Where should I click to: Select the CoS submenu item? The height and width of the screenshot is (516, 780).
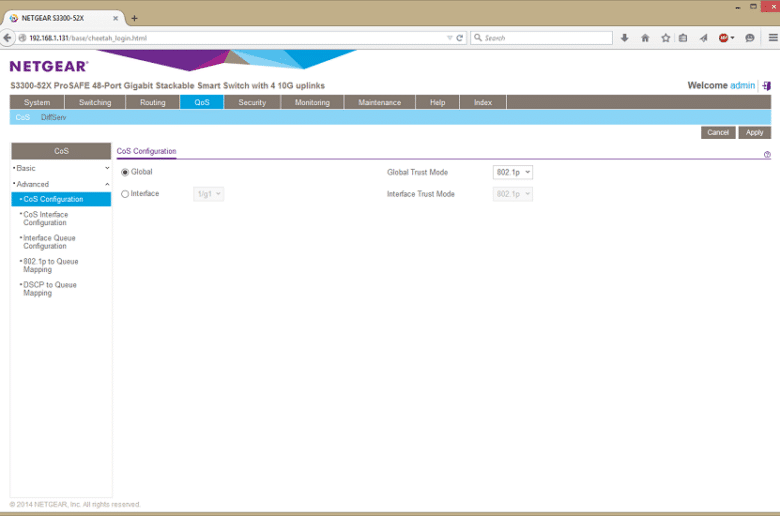click(23, 117)
